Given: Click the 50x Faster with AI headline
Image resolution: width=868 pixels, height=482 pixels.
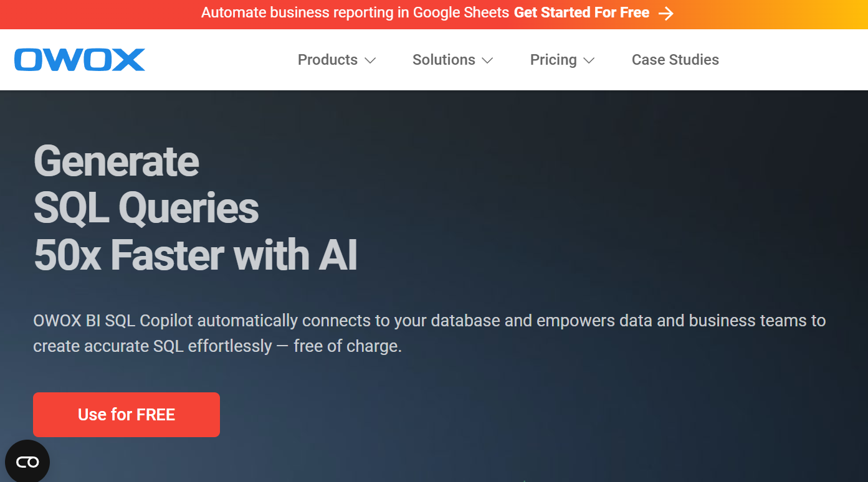Looking at the screenshot, I should pos(196,255).
